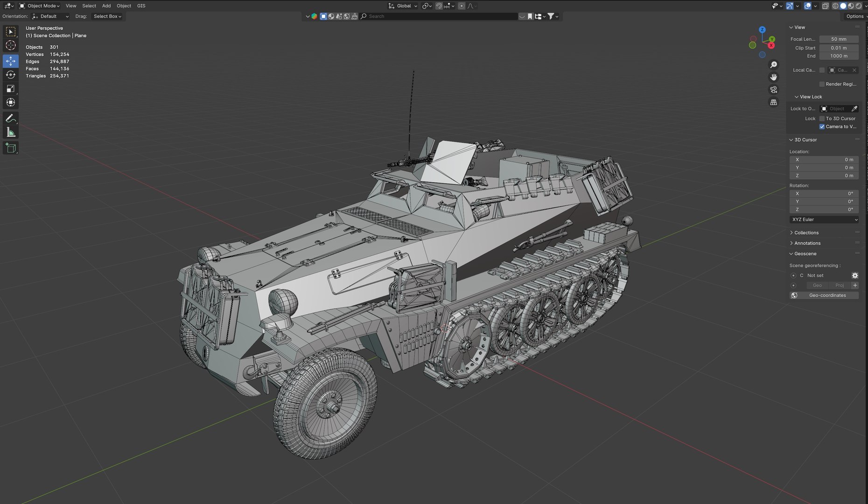This screenshot has height=504, width=868.
Task: Open the GIS menu
Action: coord(141,6)
